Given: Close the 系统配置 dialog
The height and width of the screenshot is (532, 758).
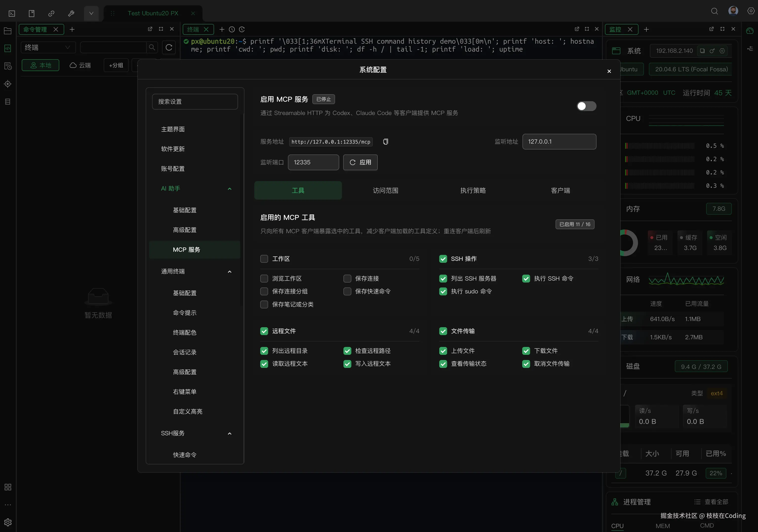Looking at the screenshot, I should point(609,71).
